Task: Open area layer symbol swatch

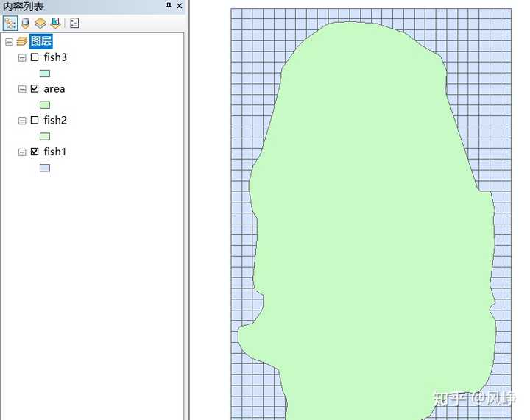Action: pos(45,105)
